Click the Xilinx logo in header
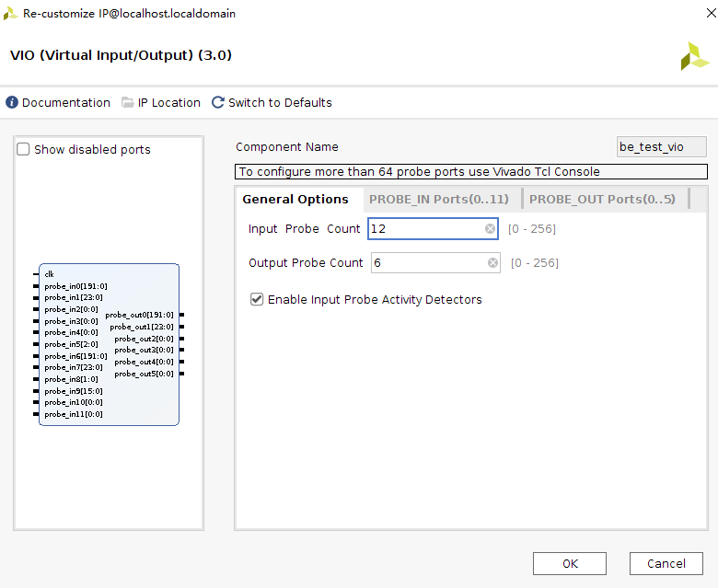This screenshot has width=718, height=588. point(694,56)
